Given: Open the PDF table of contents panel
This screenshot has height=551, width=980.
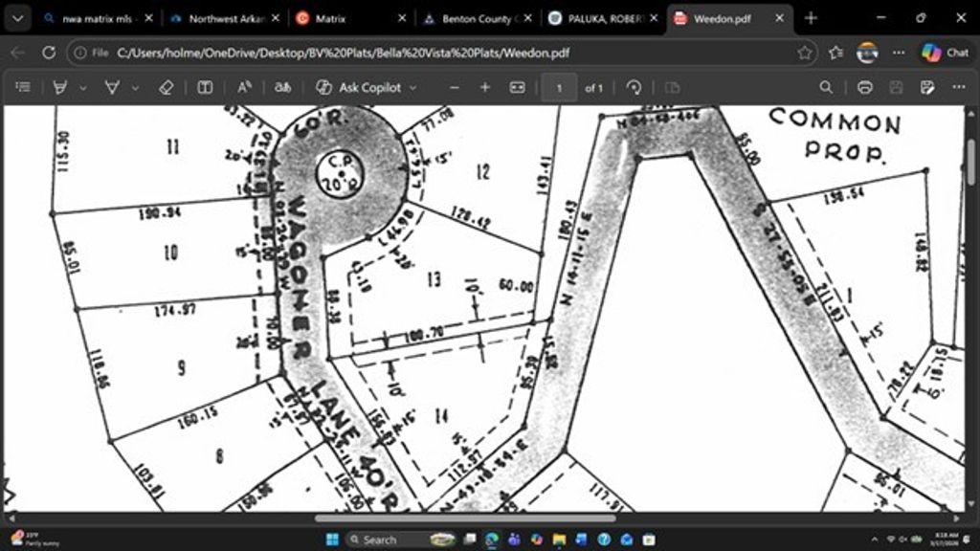Looking at the screenshot, I should pyautogui.click(x=23, y=87).
